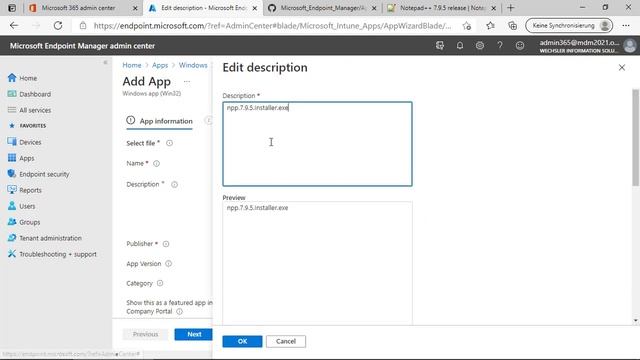The image size is (640, 360).
Task: Show info tooltip for Name field
Action: coord(156,163)
